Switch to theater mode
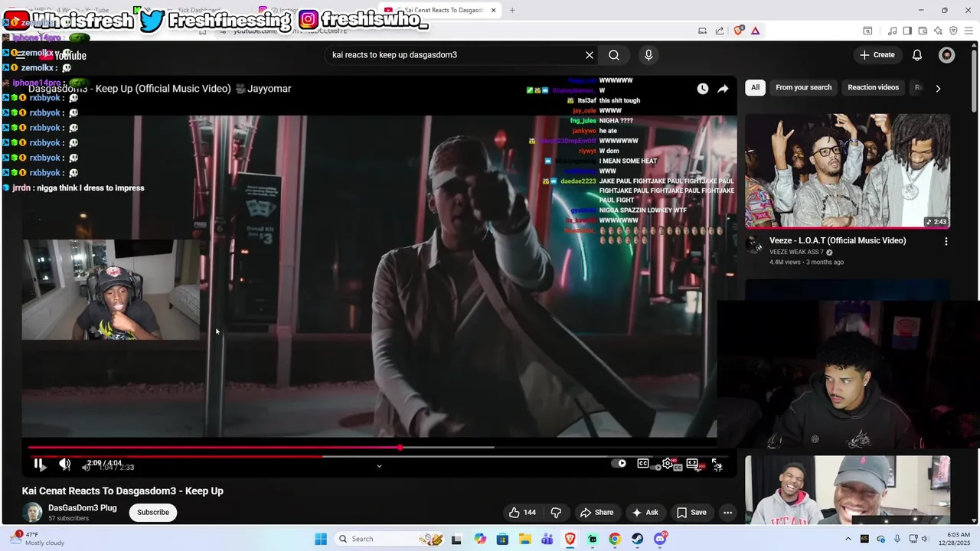Viewport: 980px width, 551px height. (692, 463)
